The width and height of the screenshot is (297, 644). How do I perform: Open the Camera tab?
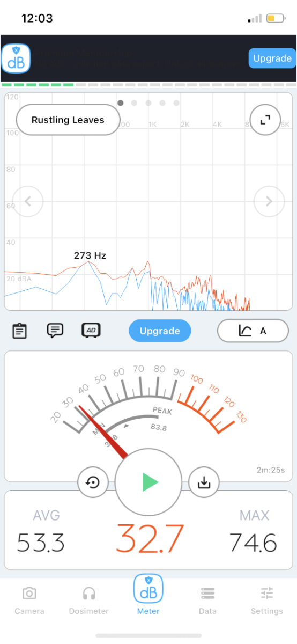pos(29,601)
